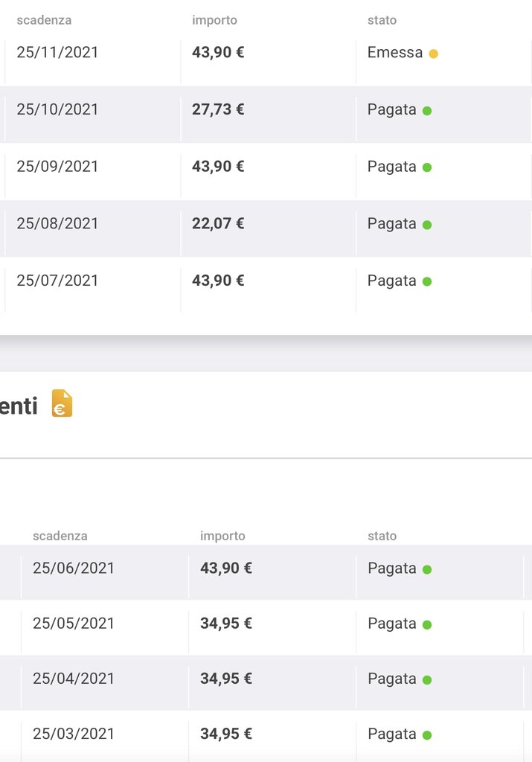This screenshot has height=762, width=532.
Task: Open the 27,73 € amount entry
Action: 218,109
